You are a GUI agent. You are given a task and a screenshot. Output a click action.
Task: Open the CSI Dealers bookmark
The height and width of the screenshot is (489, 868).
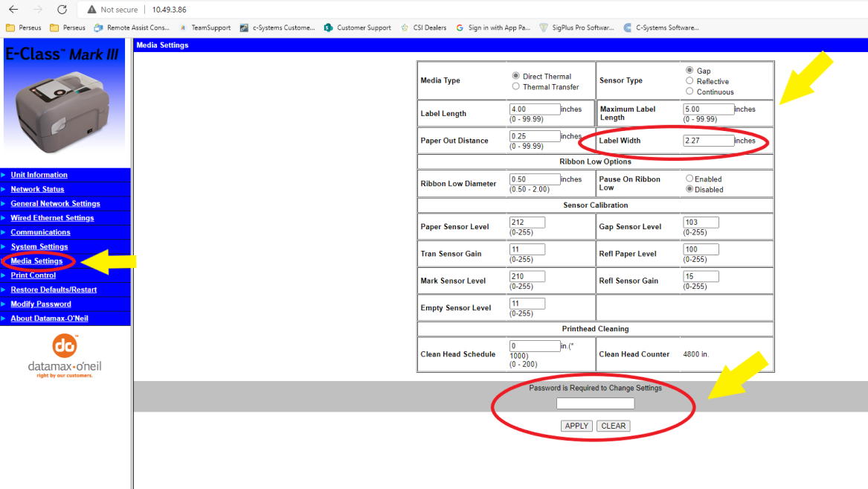[424, 28]
